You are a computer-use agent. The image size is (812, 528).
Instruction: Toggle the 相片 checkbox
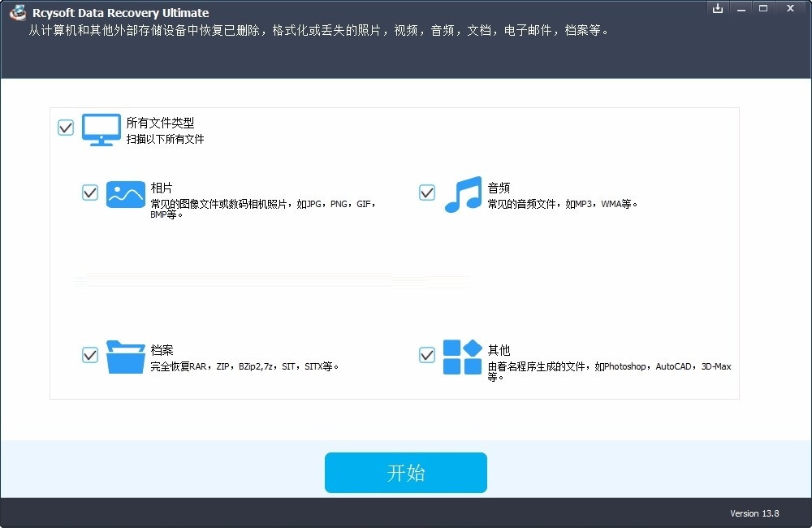[90, 193]
